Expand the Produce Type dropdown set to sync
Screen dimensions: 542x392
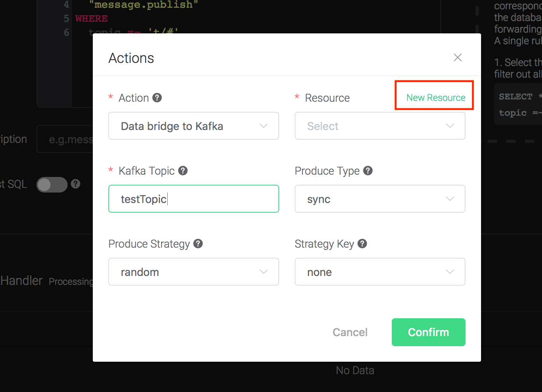click(x=380, y=199)
